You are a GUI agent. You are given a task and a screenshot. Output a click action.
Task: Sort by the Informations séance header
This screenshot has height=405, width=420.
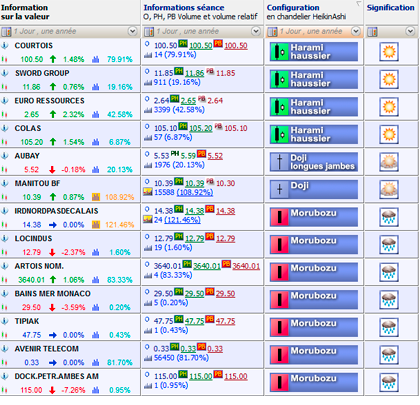pos(200,12)
